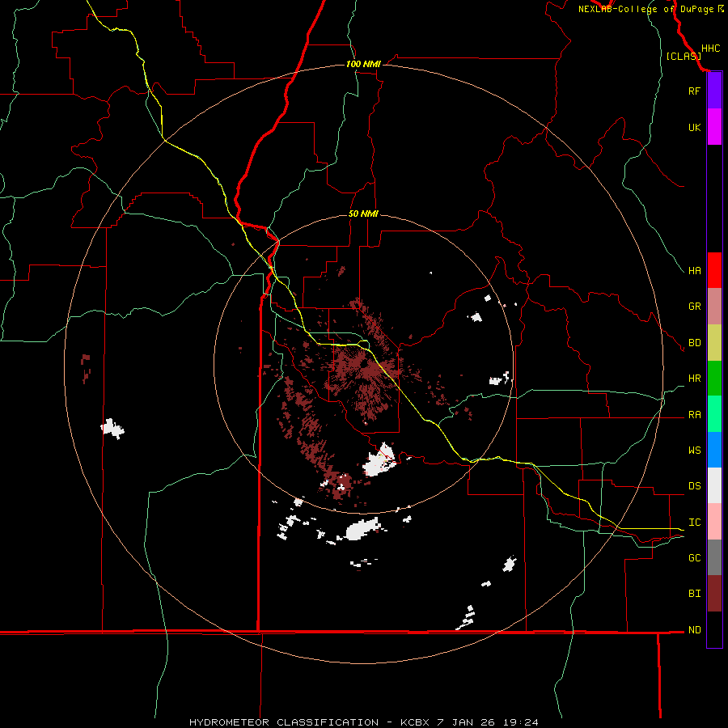Click the HR legend label
Screen dimensions: 728x728
coord(694,379)
